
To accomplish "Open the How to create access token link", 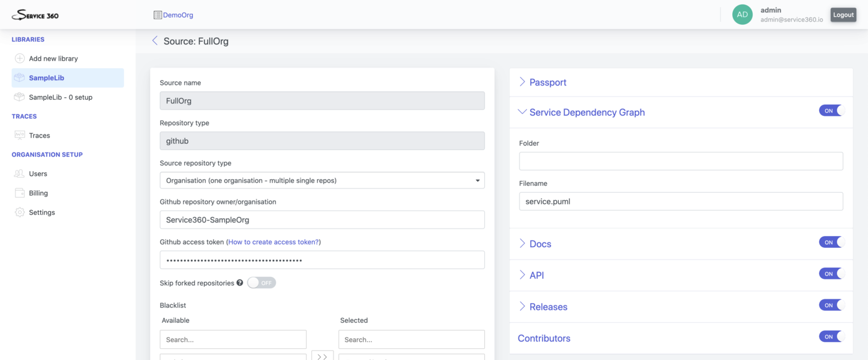I will coord(273,242).
